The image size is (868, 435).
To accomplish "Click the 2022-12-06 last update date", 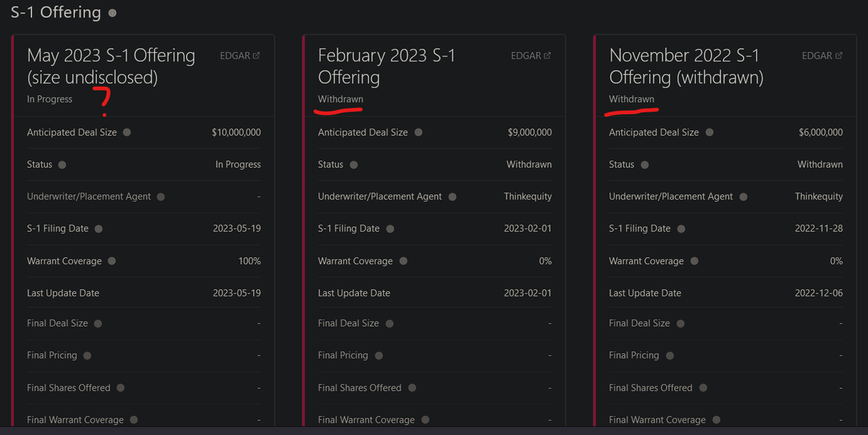I will pyautogui.click(x=819, y=293).
